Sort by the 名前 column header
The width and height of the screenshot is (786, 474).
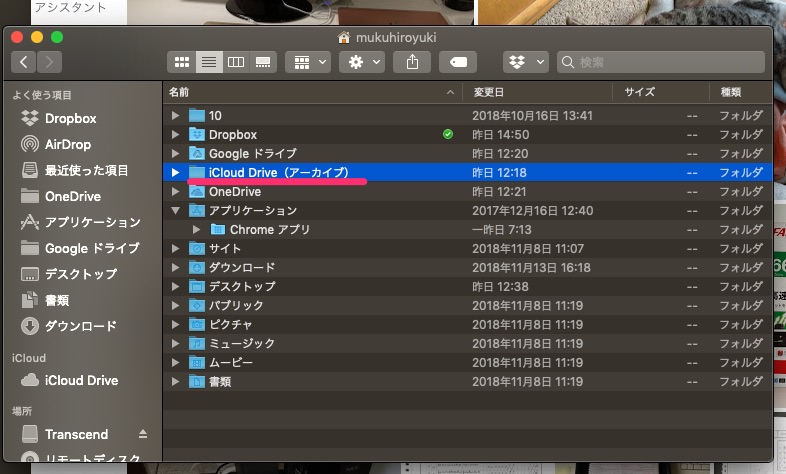click(312, 92)
